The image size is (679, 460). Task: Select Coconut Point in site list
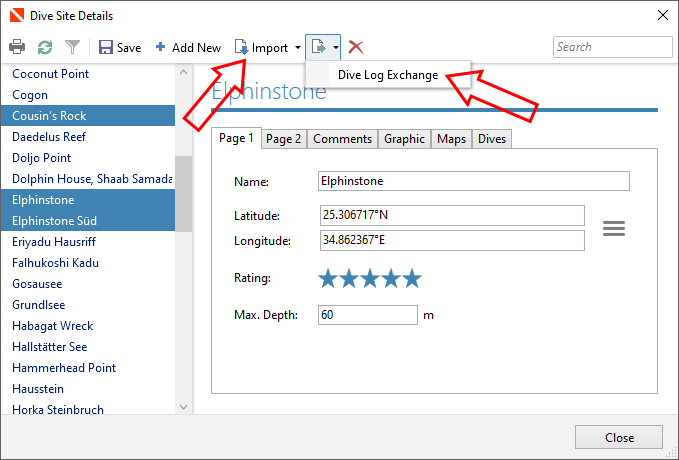coord(88,74)
